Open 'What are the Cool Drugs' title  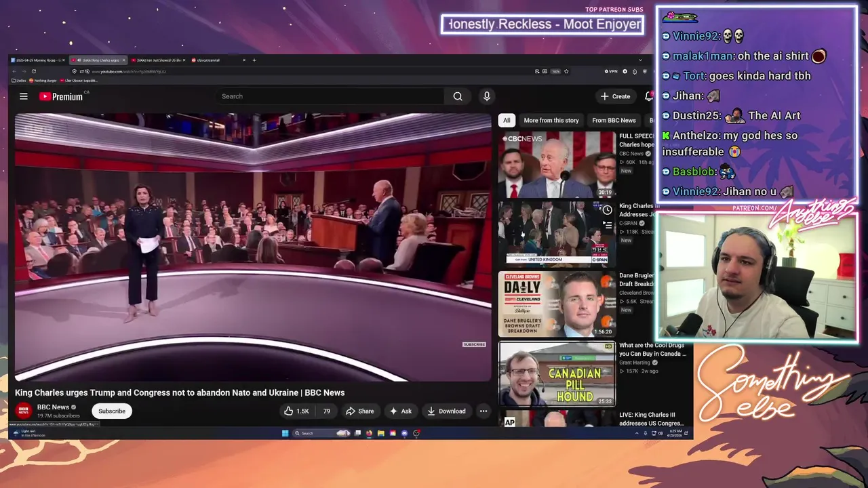click(x=652, y=349)
